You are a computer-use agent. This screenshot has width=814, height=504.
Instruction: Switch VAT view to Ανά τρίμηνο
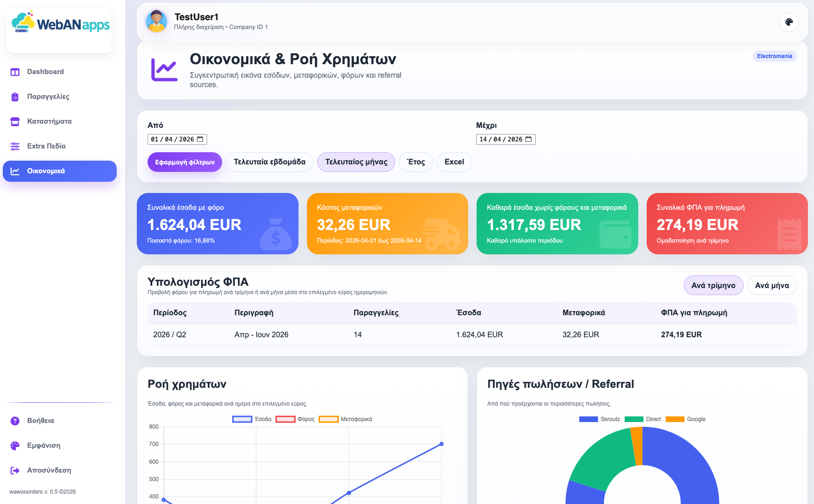coord(713,285)
